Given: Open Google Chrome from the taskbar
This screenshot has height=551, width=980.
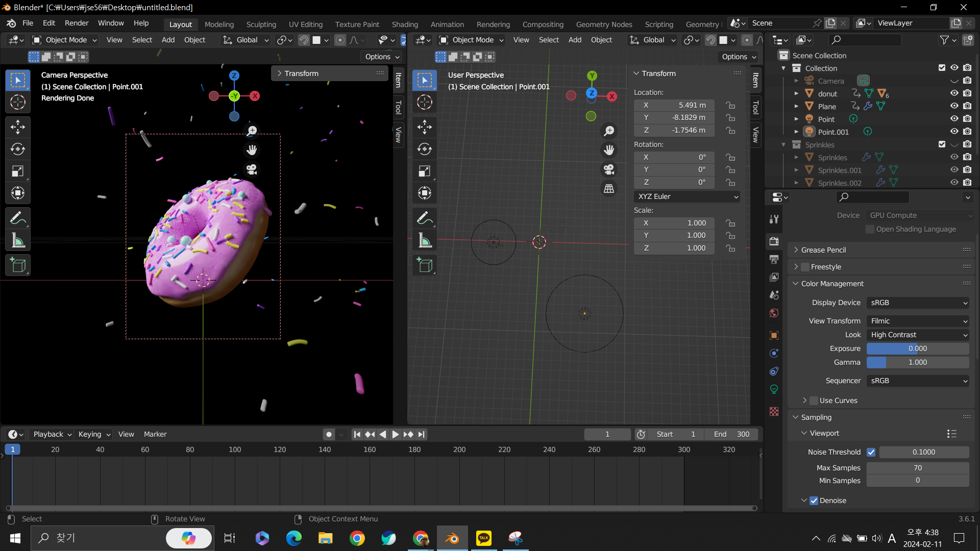Looking at the screenshot, I should pyautogui.click(x=357, y=538).
